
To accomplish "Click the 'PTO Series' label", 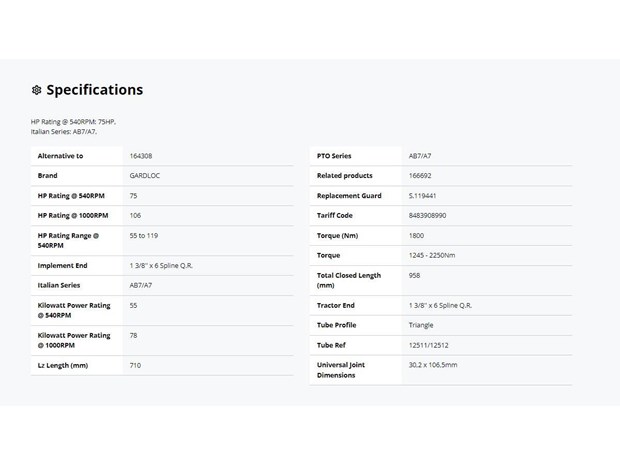I will 334,156.
